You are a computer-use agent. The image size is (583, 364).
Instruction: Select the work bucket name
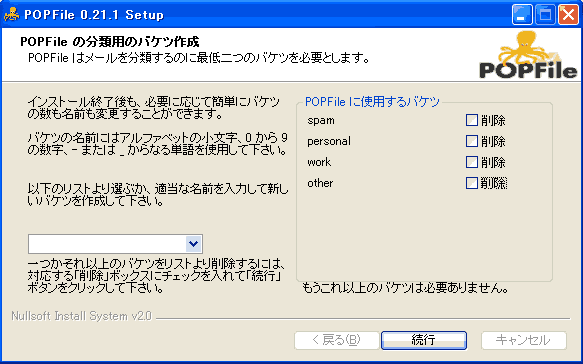pos(319,162)
